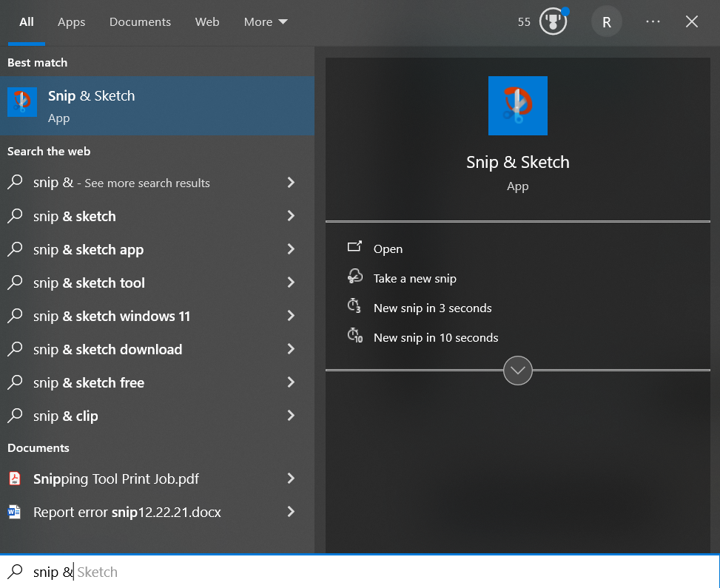Screen dimensions: 720x588
Task: Close the search panel with X
Action: click(692, 21)
